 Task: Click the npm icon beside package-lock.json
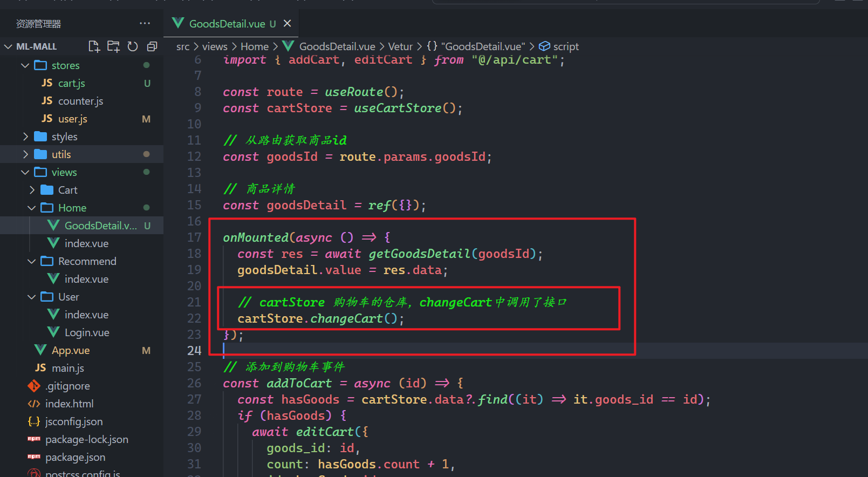coord(34,439)
